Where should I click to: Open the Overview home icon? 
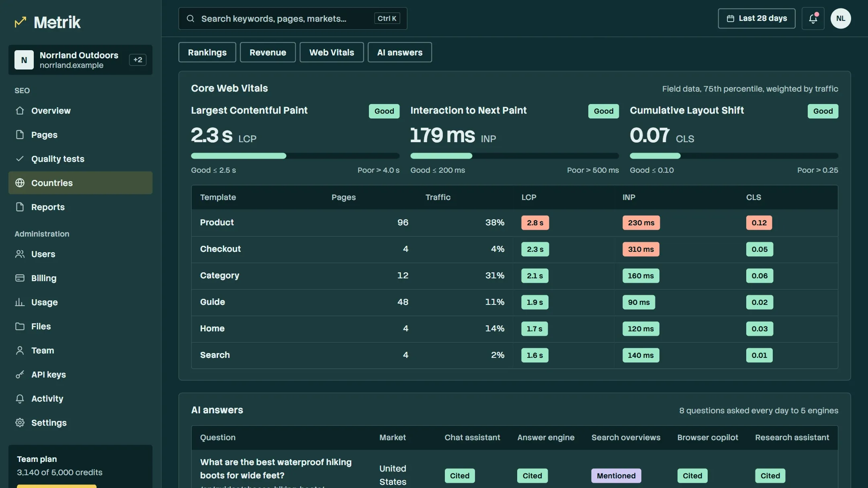pos(20,110)
